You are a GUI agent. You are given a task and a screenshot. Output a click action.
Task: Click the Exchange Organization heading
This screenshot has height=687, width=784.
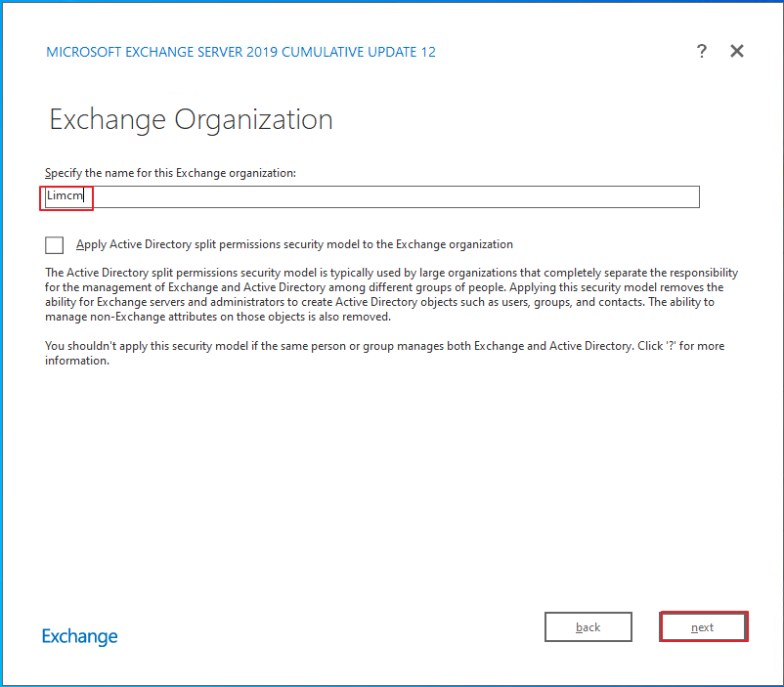pos(191,120)
